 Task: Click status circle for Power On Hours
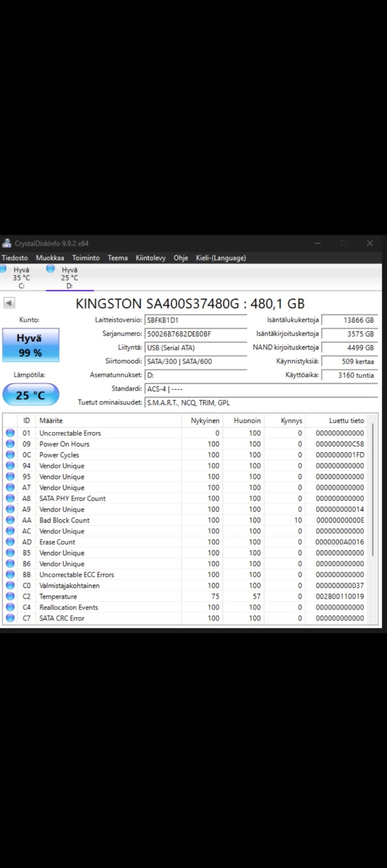point(10,444)
